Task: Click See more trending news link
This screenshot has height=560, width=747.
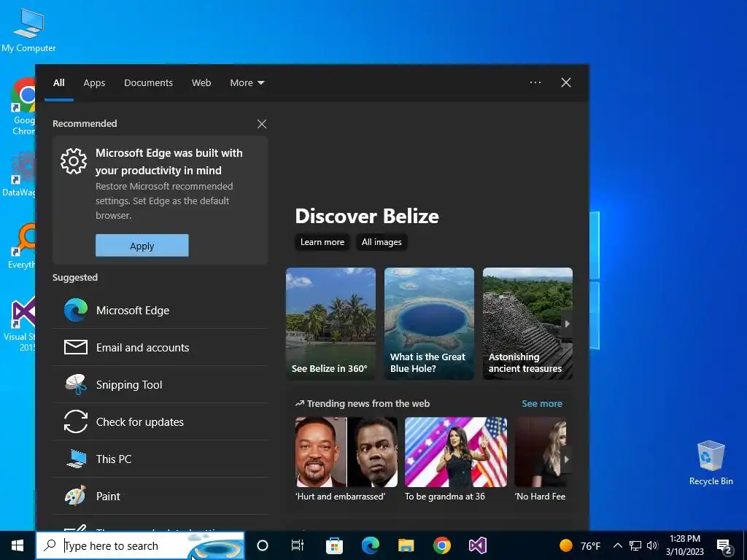Action: pyautogui.click(x=542, y=403)
